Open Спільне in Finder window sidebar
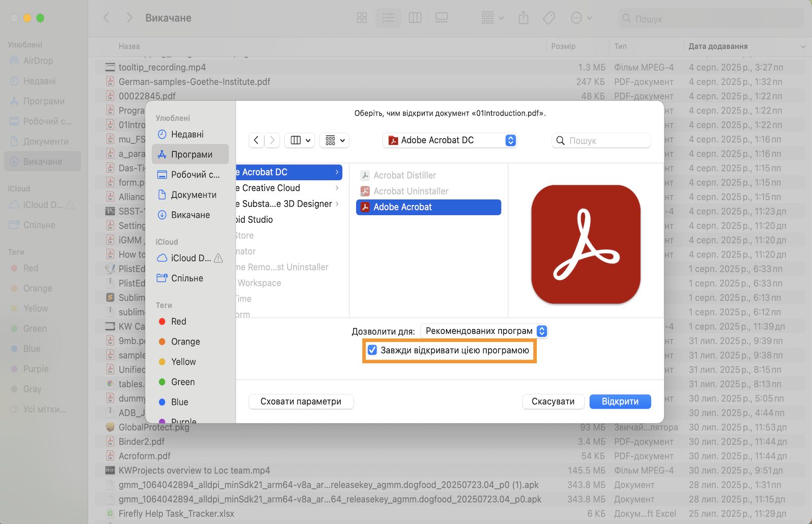 [x=43, y=225]
